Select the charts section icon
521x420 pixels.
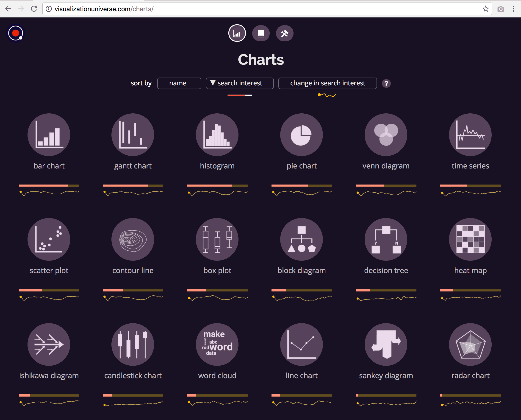[x=237, y=33]
